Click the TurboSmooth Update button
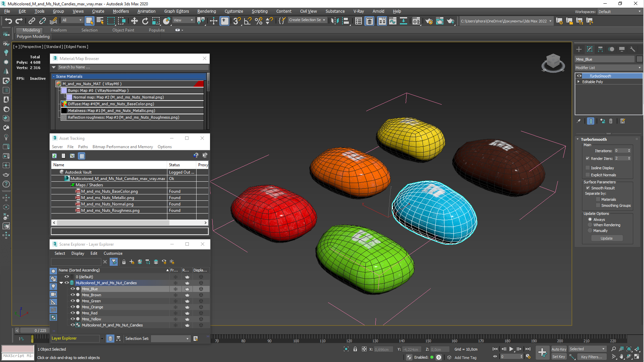The height and width of the screenshot is (362, 644). 606,238
